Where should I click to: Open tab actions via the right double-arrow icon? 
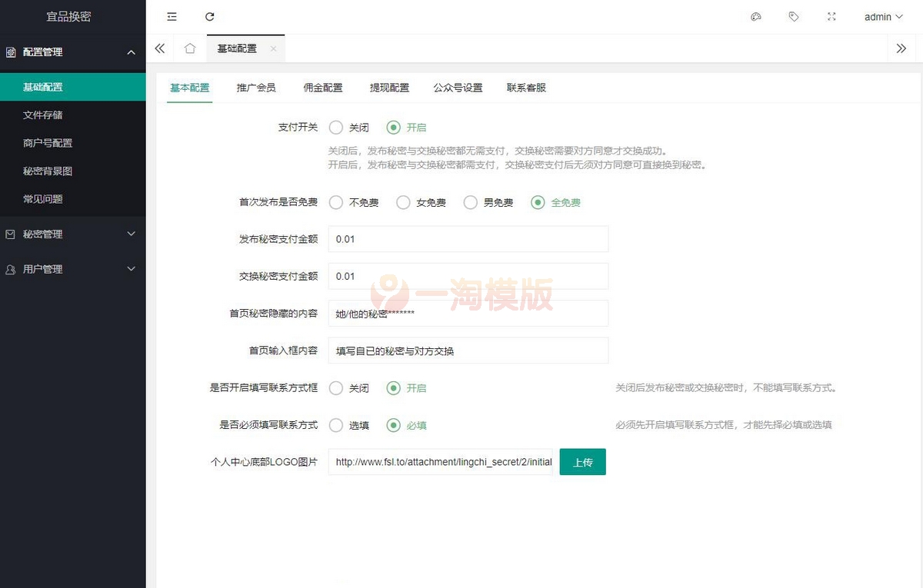901,48
